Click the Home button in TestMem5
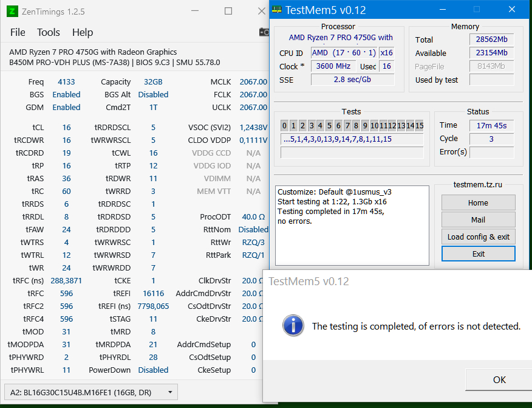 [x=478, y=203]
